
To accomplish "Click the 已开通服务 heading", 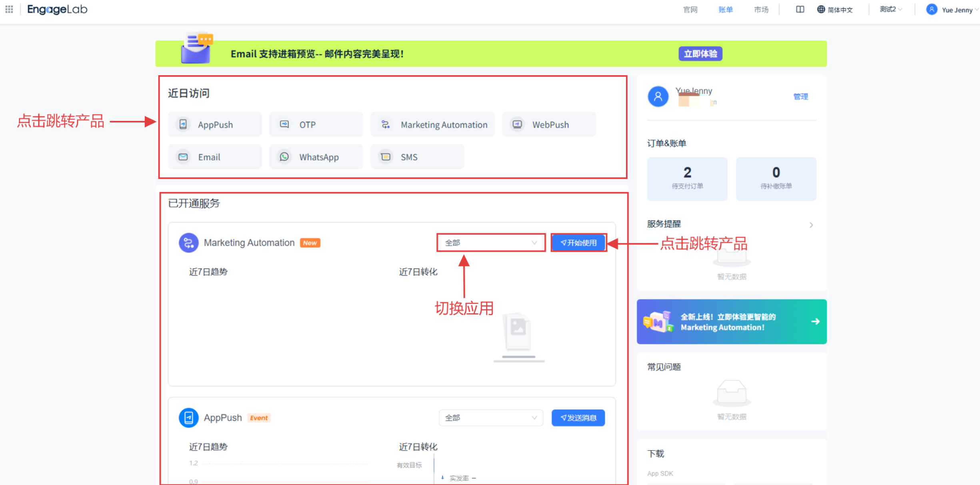I will (x=194, y=203).
